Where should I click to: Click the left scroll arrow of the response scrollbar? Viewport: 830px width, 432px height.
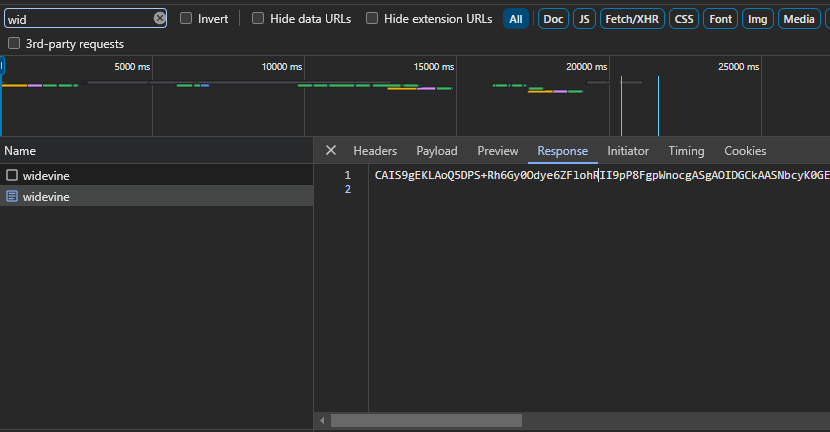click(323, 421)
